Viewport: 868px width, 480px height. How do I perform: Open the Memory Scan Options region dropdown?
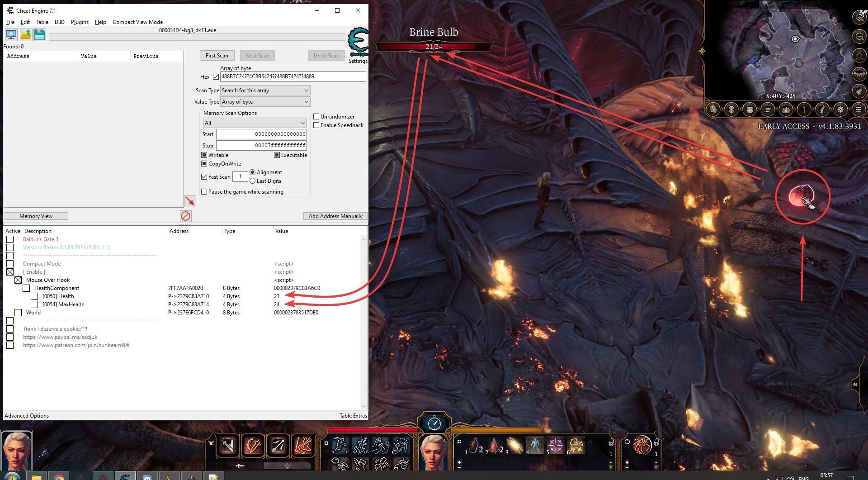tap(255, 123)
